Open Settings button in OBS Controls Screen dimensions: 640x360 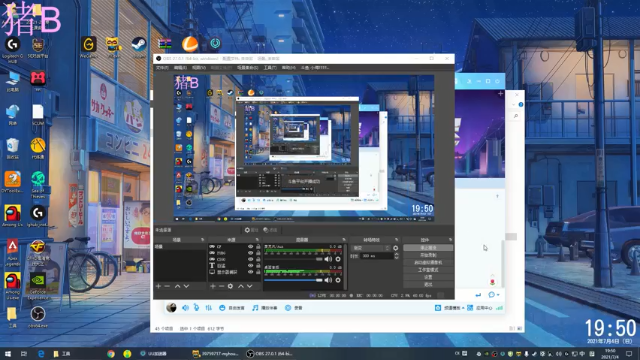pyautogui.click(x=428, y=277)
